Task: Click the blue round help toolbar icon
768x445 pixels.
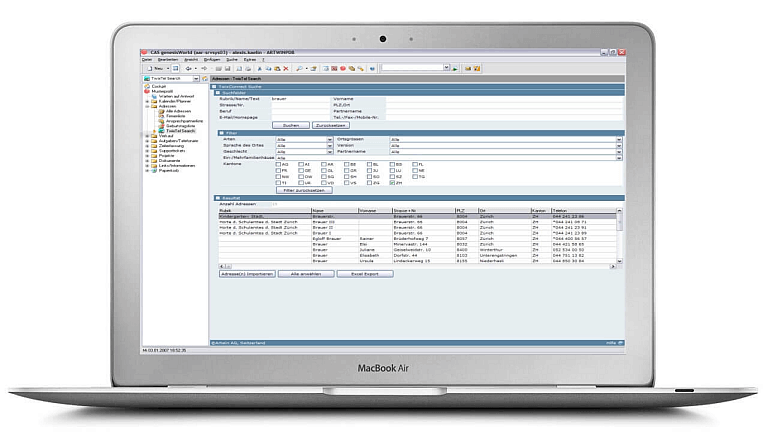Action: pyautogui.click(x=372, y=69)
